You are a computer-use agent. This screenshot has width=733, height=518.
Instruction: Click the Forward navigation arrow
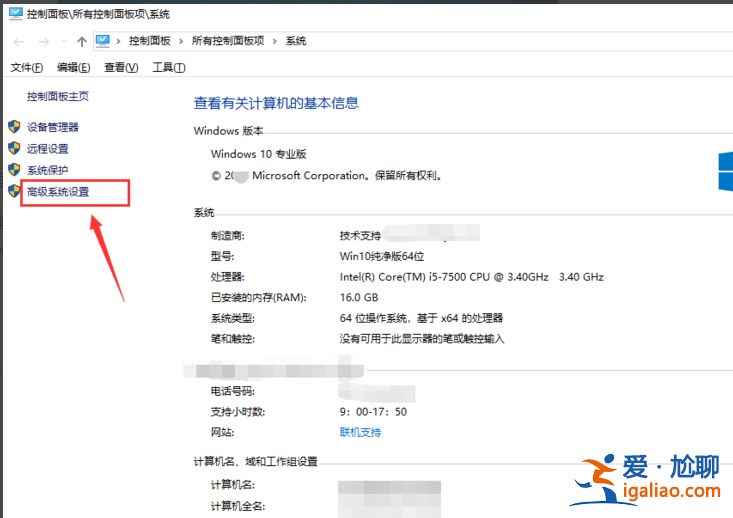pos(44,42)
